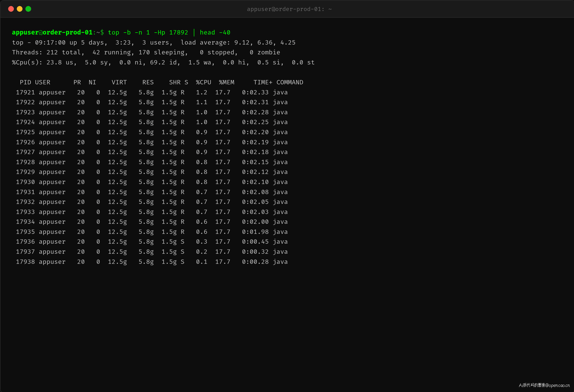Image resolution: width=574 pixels, height=392 pixels.
Task: Click thread PID 17933
Action: click(x=25, y=212)
